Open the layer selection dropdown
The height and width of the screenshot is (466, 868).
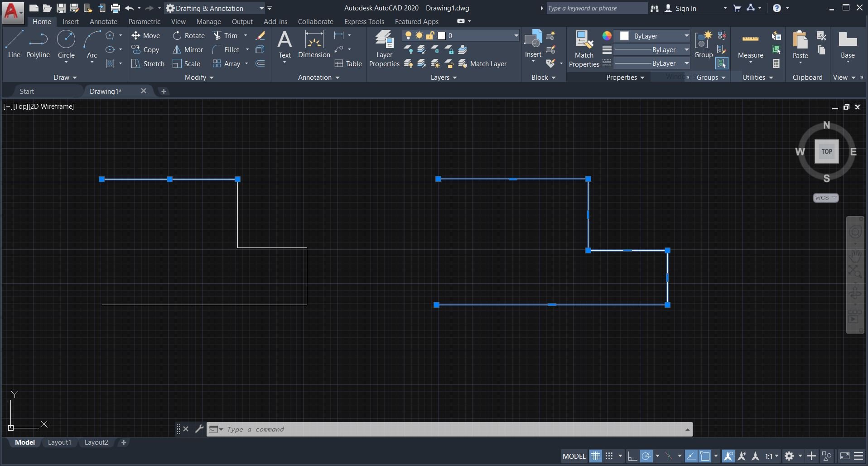coord(515,35)
